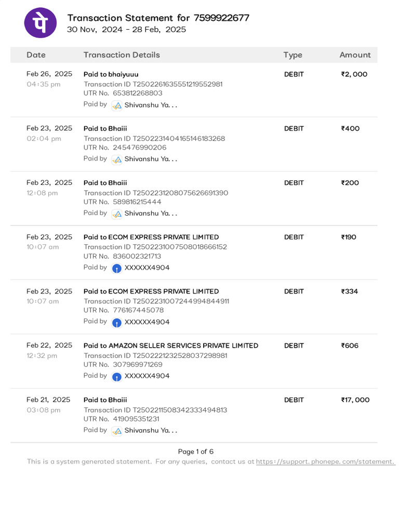Click the Transaction Details column header
Viewport: 399px width, 532px height.
(x=122, y=55)
